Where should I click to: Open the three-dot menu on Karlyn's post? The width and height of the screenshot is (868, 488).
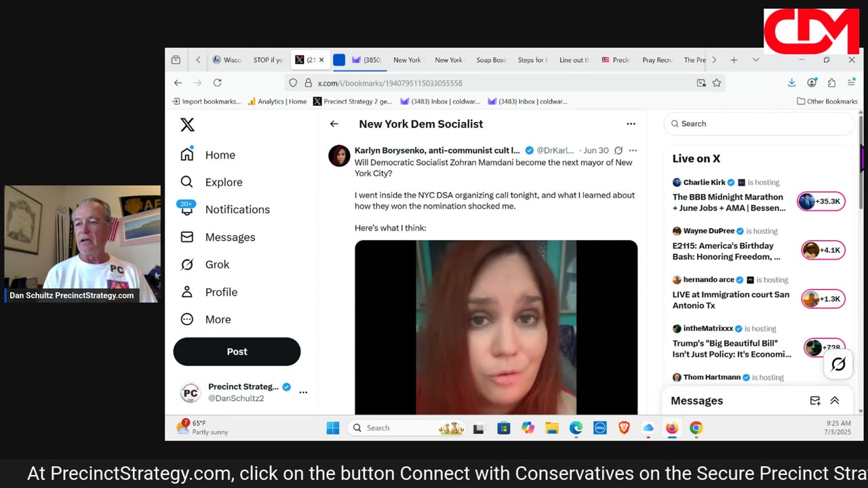[x=633, y=150]
